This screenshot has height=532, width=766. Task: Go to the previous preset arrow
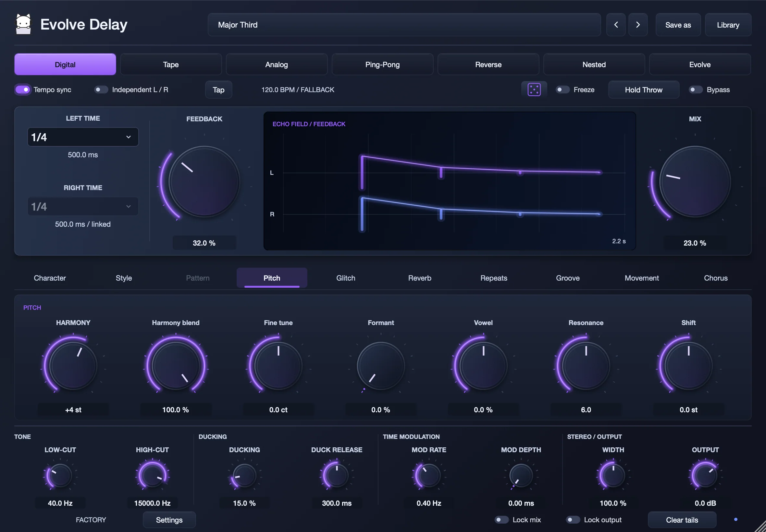[x=616, y=25]
